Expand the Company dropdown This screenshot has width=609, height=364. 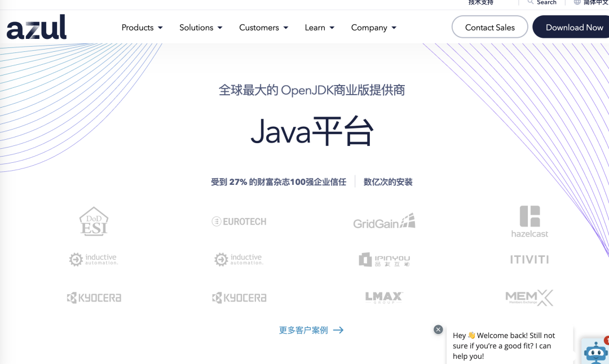[373, 27]
